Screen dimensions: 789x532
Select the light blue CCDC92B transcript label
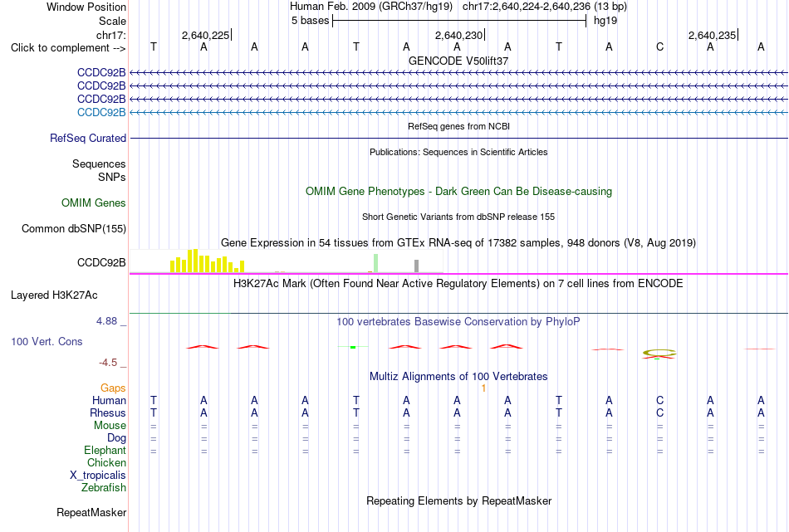pos(101,112)
